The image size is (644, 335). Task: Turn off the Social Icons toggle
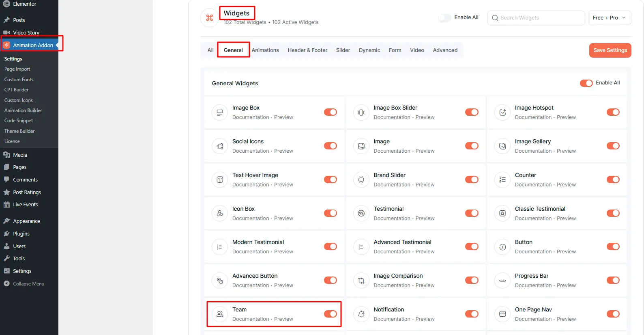[331, 146]
